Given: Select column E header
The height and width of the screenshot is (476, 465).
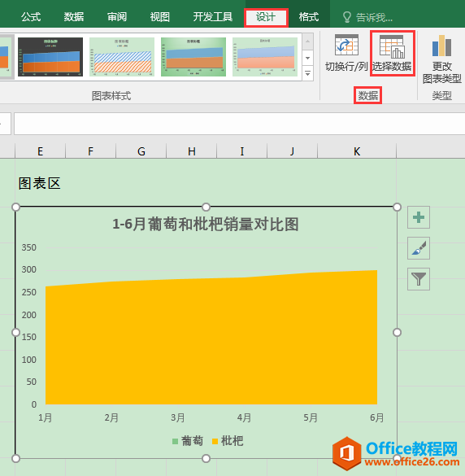Looking at the screenshot, I should coord(40,151).
